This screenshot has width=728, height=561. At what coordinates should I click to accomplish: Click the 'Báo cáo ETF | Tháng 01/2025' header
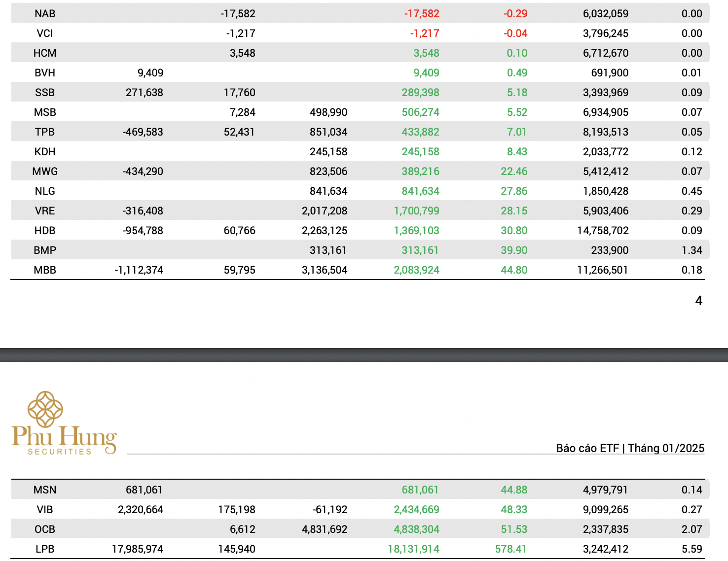(x=630, y=448)
